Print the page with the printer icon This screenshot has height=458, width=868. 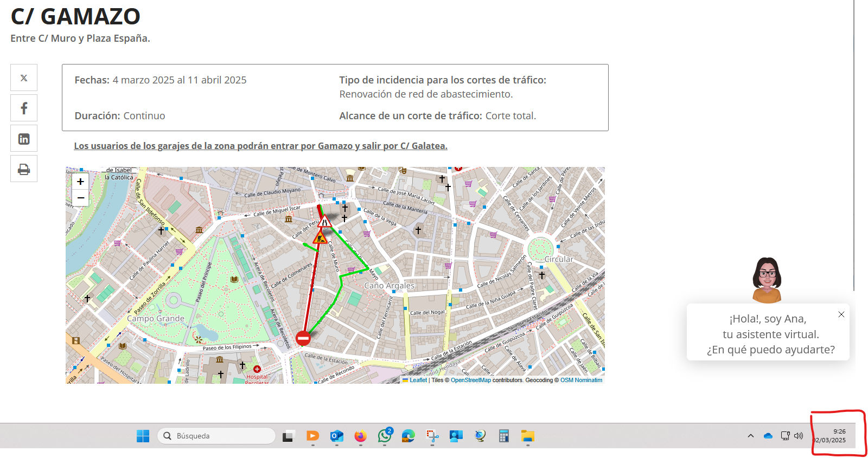click(x=24, y=169)
